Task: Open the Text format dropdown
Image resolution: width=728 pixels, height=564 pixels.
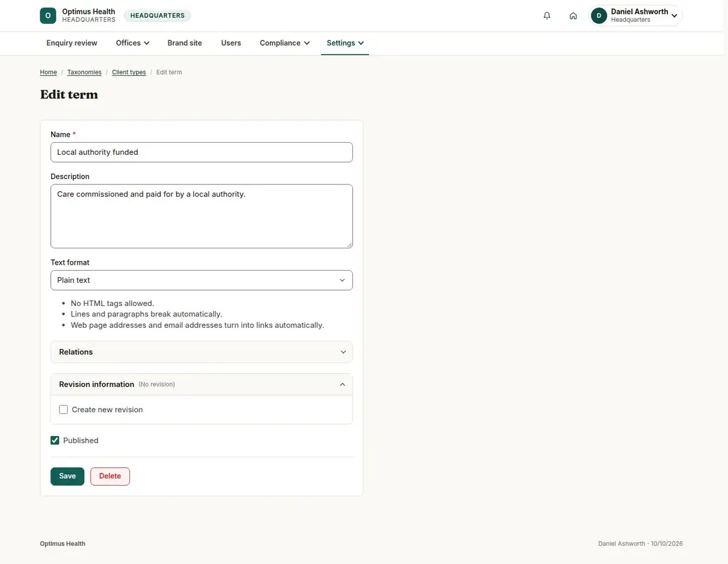Action: click(201, 280)
